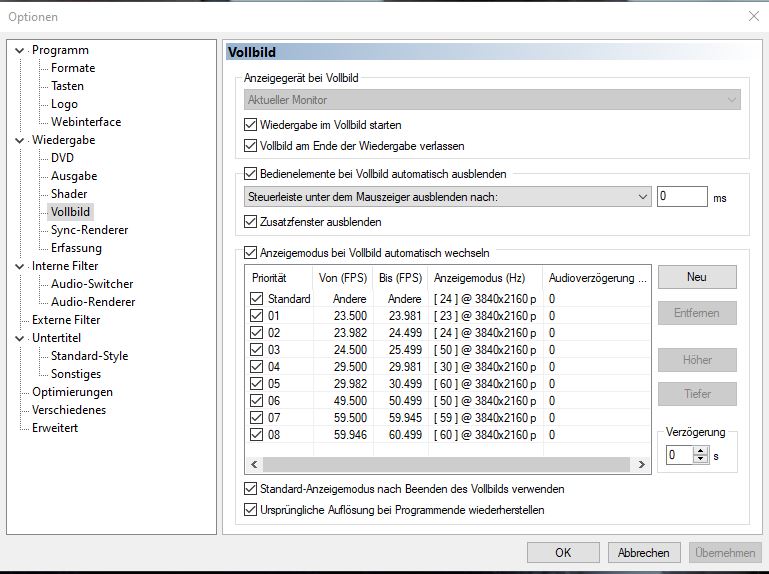Uncheck priority row 07 checkbox
Image resolution: width=769 pixels, height=574 pixels.
click(256, 417)
